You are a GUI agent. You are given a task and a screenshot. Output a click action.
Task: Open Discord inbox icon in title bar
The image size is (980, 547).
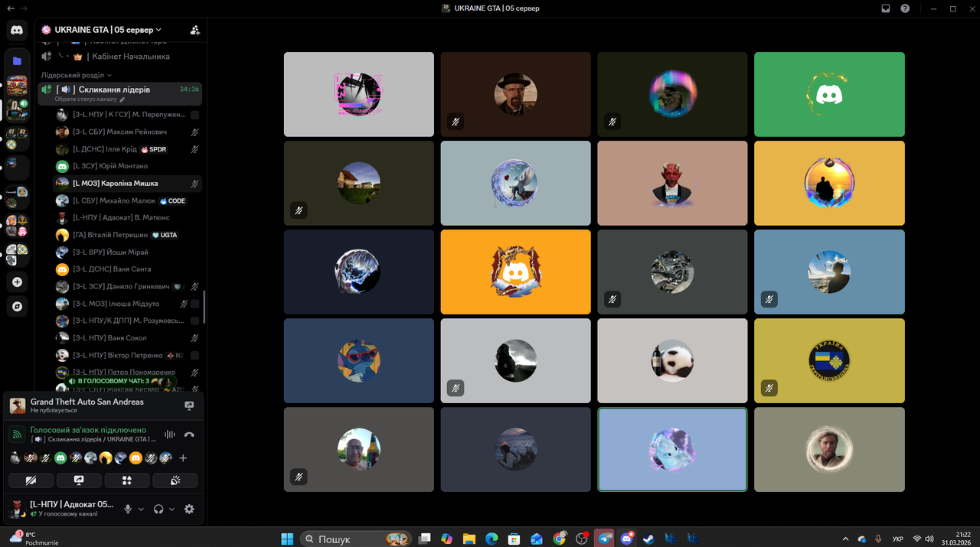886,8
